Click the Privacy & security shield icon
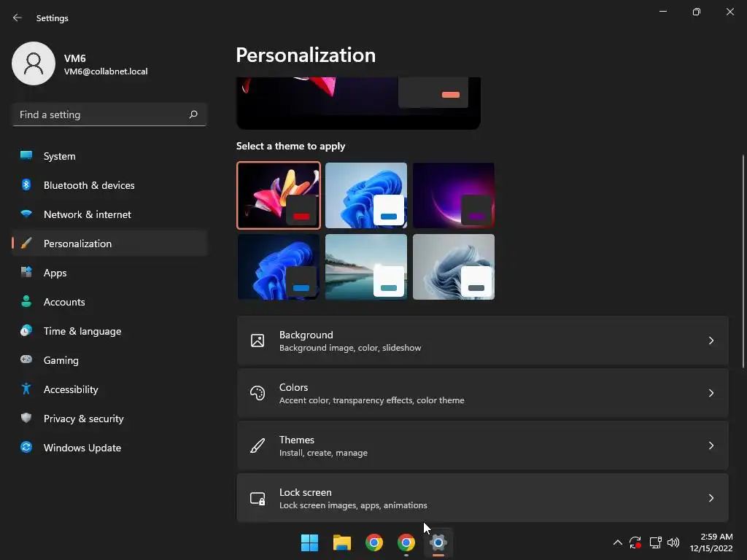Viewport: 747px width, 560px height. [x=26, y=418]
